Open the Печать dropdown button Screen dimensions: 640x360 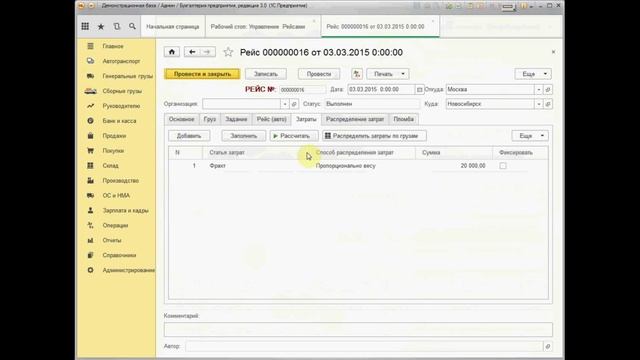(387, 74)
